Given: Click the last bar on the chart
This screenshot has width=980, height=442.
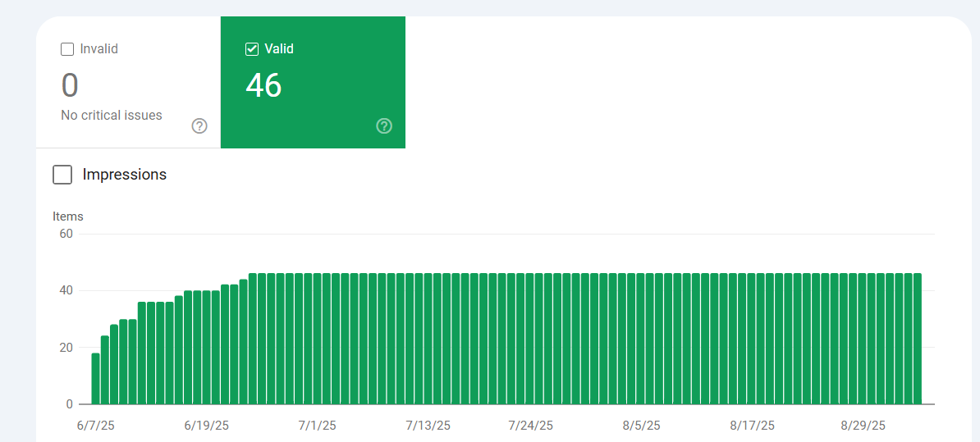Looking at the screenshot, I should coord(918,339).
